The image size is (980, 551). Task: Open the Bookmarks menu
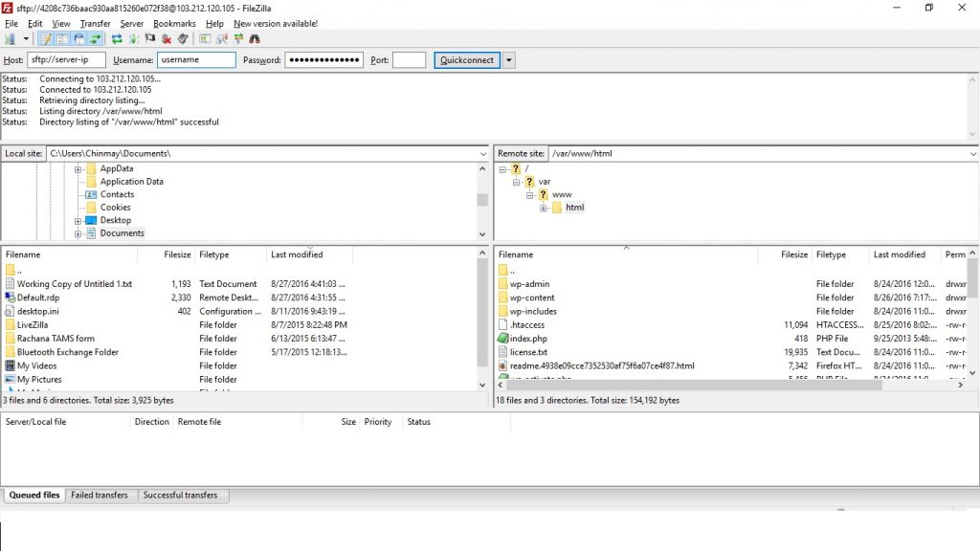(174, 23)
